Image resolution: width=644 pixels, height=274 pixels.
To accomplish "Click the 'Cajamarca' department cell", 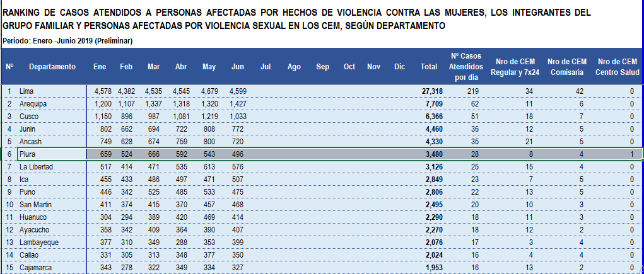I will [x=35, y=267].
